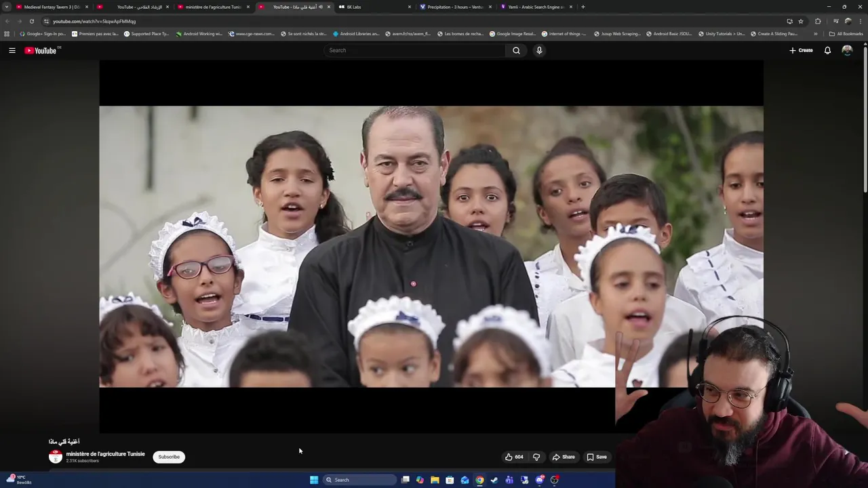
Task: Click the video player to pause
Action: tap(431, 246)
